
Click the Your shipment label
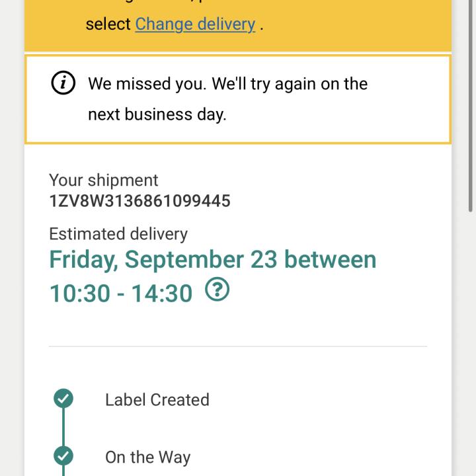[x=104, y=180]
